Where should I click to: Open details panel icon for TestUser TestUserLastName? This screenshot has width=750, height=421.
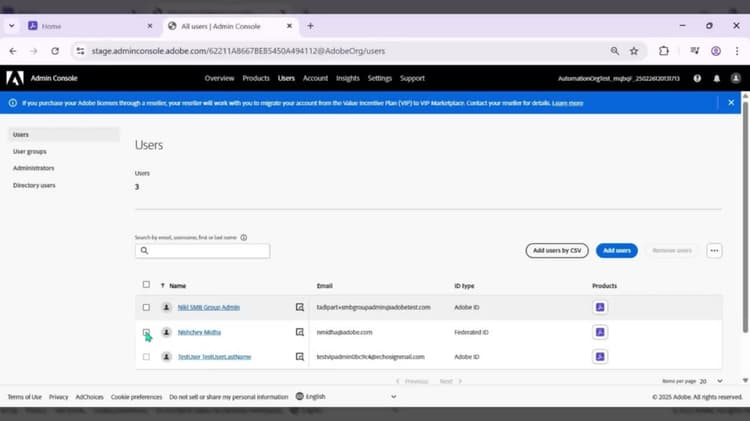[x=299, y=356]
